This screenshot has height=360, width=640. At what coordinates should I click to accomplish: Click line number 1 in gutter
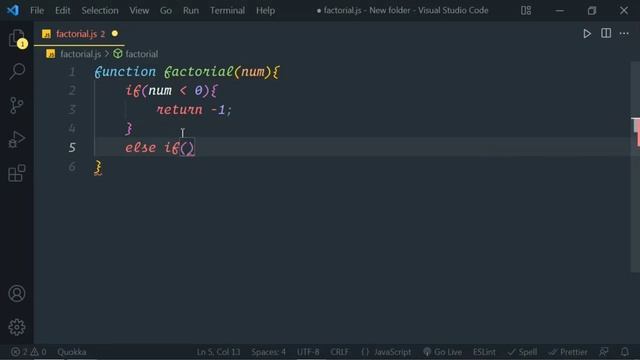point(72,72)
